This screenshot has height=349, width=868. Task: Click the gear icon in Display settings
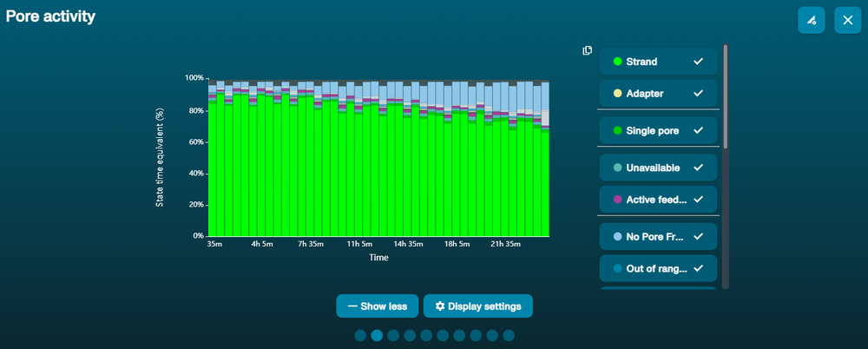(440, 306)
